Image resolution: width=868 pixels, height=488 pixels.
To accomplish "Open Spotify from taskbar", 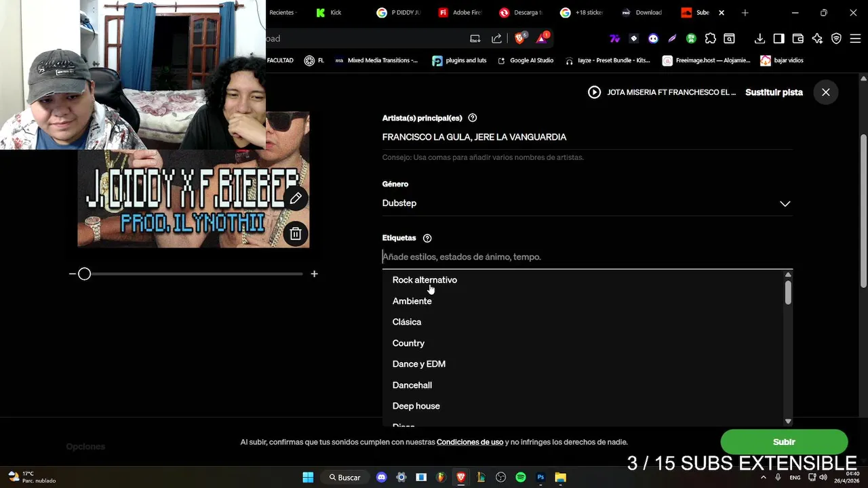I will click(x=520, y=477).
